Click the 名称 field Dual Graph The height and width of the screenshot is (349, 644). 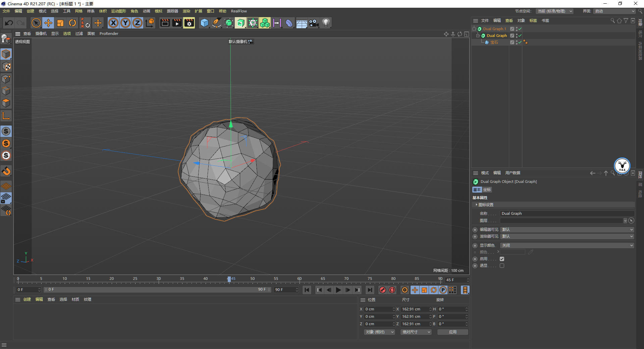(567, 213)
